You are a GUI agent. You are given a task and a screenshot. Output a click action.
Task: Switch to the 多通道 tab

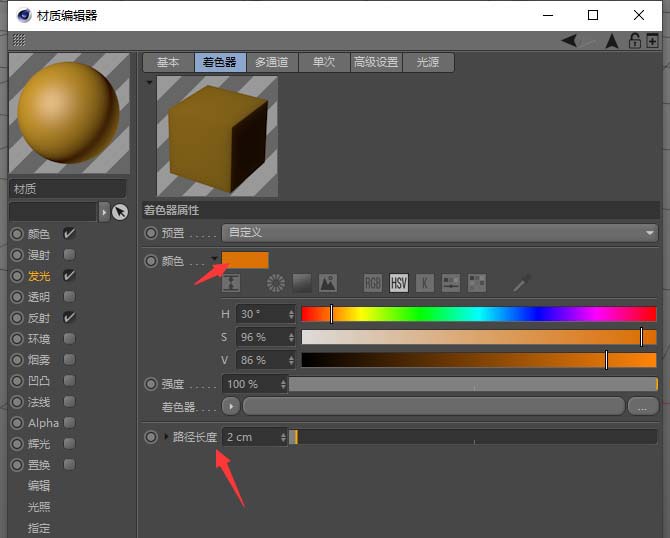click(x=270, y=62)
